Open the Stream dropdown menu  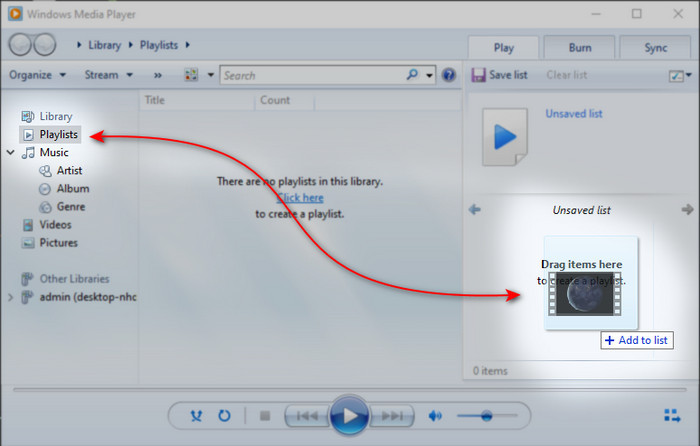coord(108,75)
